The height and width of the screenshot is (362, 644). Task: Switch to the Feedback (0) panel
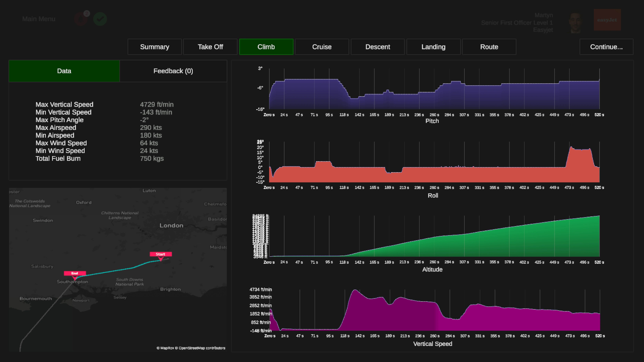click(x=173, y=71)
